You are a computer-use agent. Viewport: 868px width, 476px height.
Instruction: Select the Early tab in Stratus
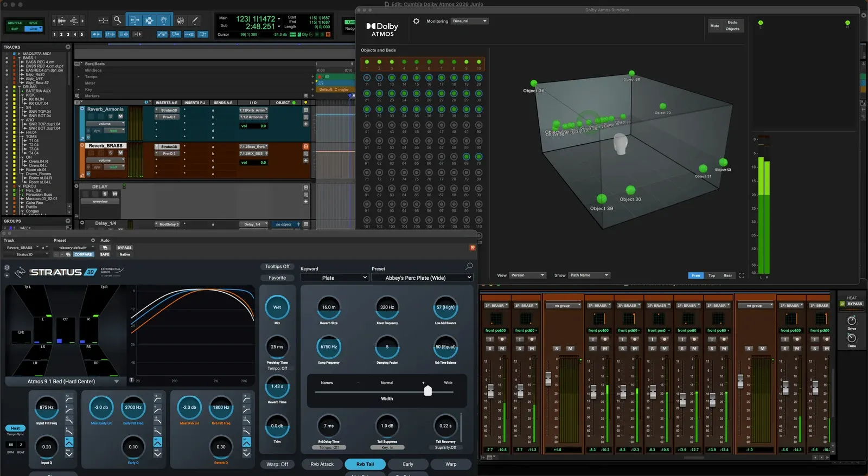click(x=408, y=464)
